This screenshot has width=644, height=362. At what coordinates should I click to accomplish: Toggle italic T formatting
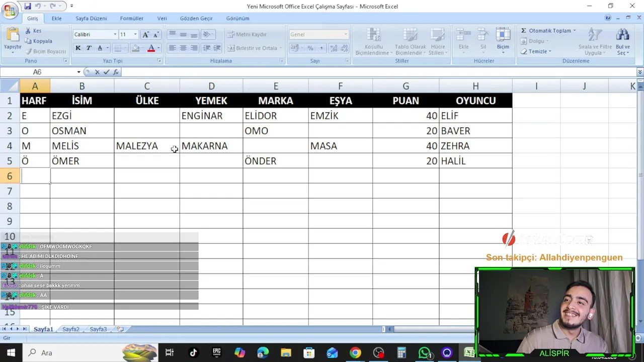pos(89,48)
